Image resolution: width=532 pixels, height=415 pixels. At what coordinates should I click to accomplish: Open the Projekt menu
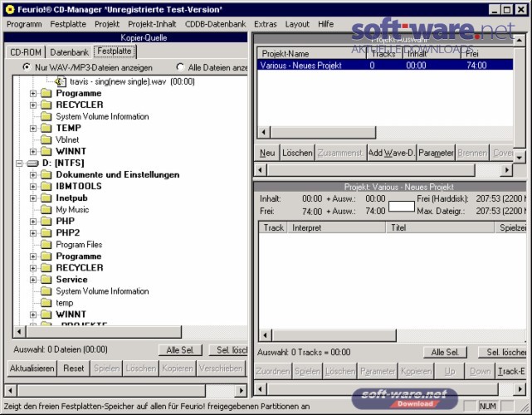pyautogui.click(x=107, y=24)
